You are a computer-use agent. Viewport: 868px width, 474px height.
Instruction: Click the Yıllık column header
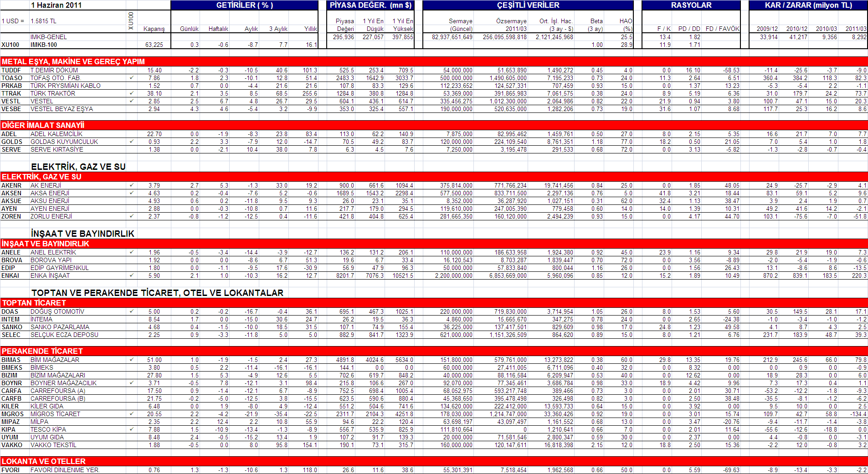tap(310, 29)
